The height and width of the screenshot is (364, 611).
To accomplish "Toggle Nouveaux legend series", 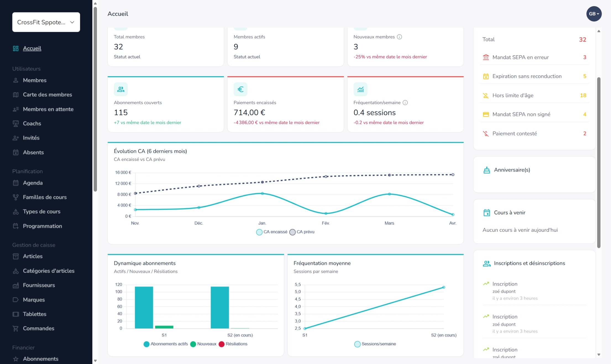I will click(203, 344).
